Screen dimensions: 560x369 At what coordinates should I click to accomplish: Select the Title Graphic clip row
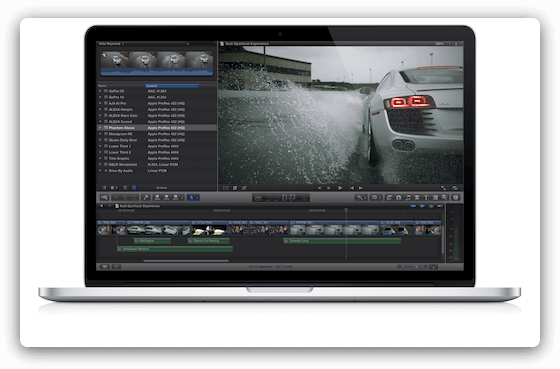[157, 158]
